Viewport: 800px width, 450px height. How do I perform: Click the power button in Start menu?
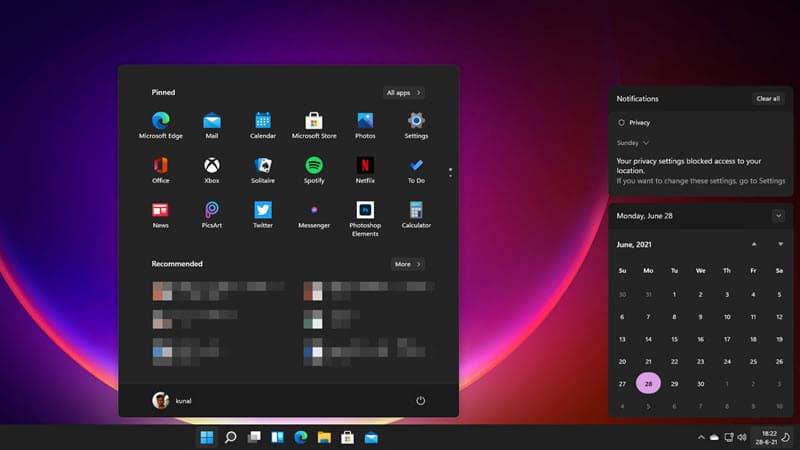pyautogui.click(x=420, y=401)
